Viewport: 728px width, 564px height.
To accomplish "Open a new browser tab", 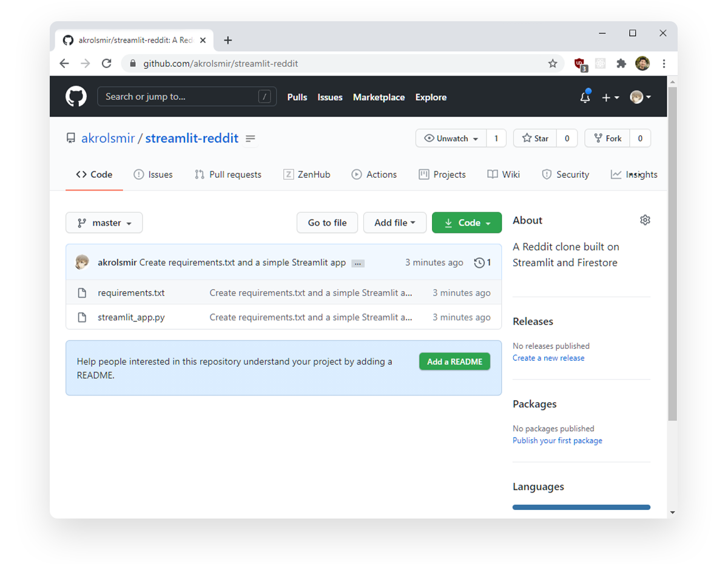I will pos(228,41).
